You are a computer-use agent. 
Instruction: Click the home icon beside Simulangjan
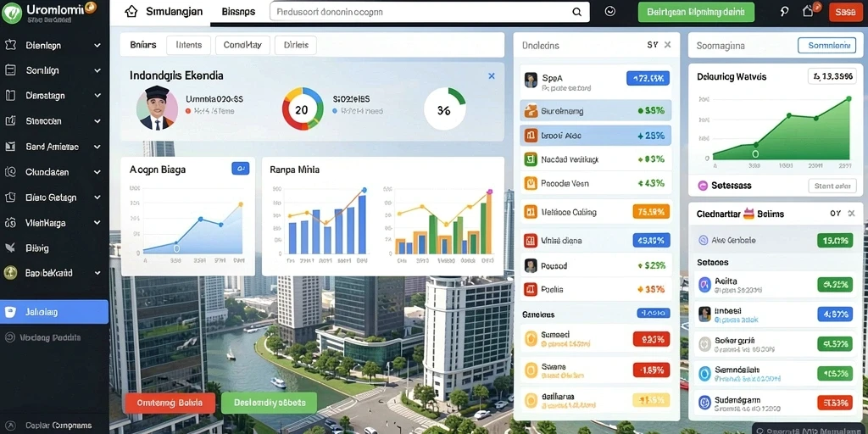(x=131, y=12)
